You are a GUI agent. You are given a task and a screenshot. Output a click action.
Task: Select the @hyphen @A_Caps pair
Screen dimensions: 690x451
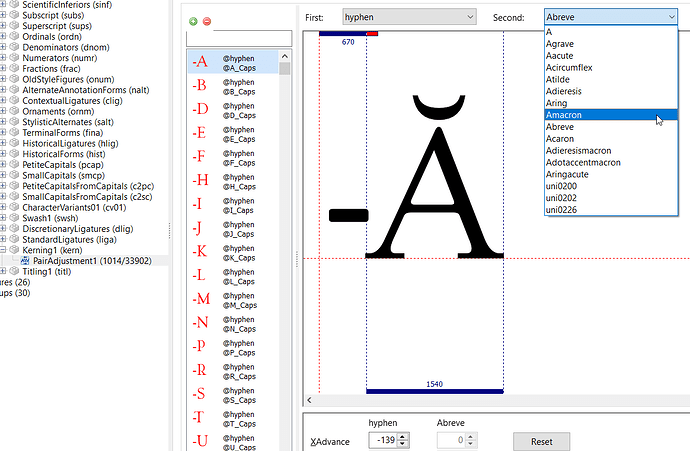(x=233, y=62)
